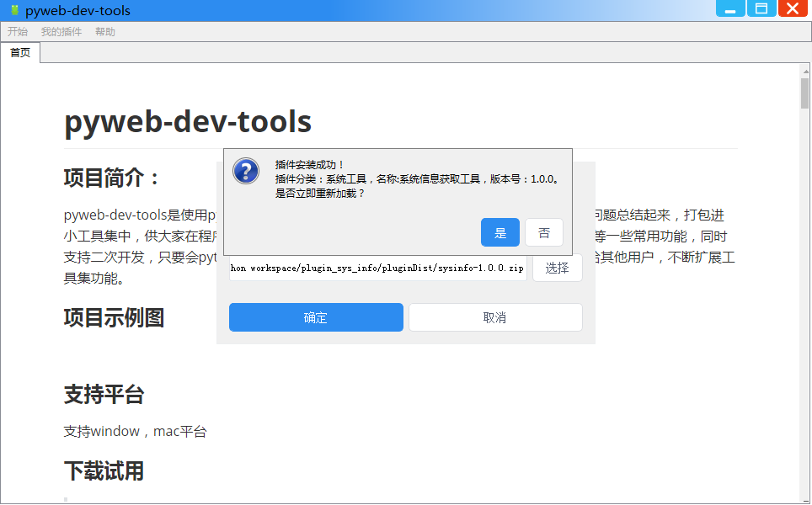Click the 取消 button to cancel

(x=495, y=317)
